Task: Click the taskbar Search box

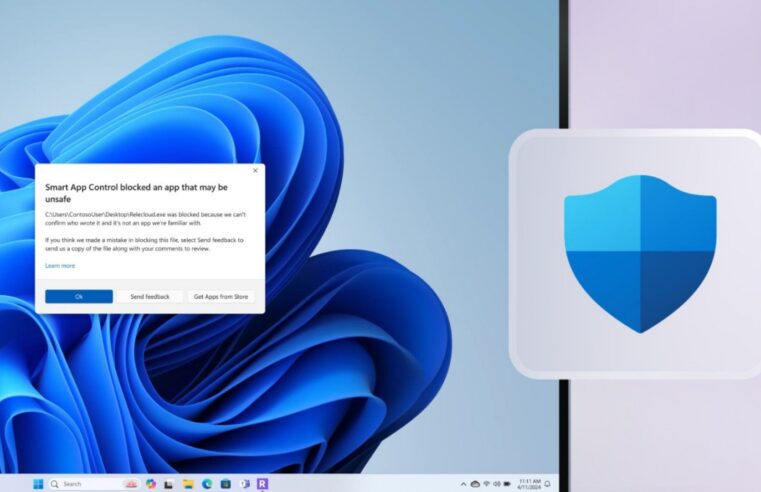Action: 94,484
